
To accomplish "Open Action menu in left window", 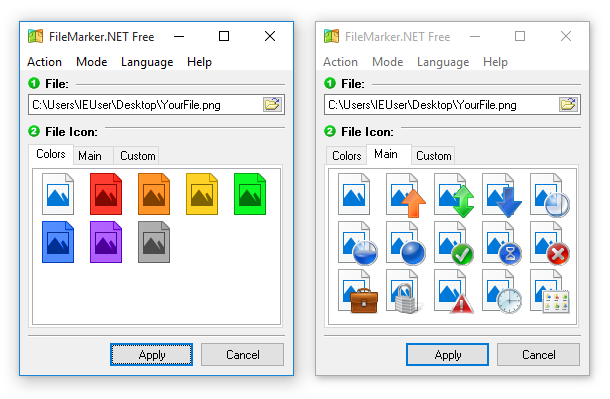I will click(44, 62).
